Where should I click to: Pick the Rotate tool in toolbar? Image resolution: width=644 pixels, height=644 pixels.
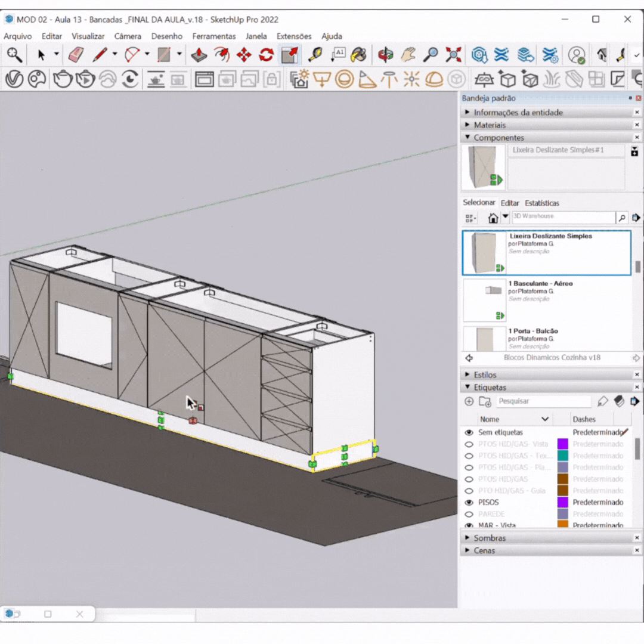(266, 55)
